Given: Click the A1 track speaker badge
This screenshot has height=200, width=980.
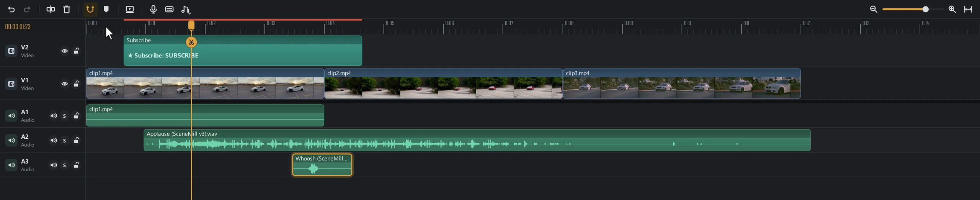Looking at the screenshot, I should pos(11,116).
